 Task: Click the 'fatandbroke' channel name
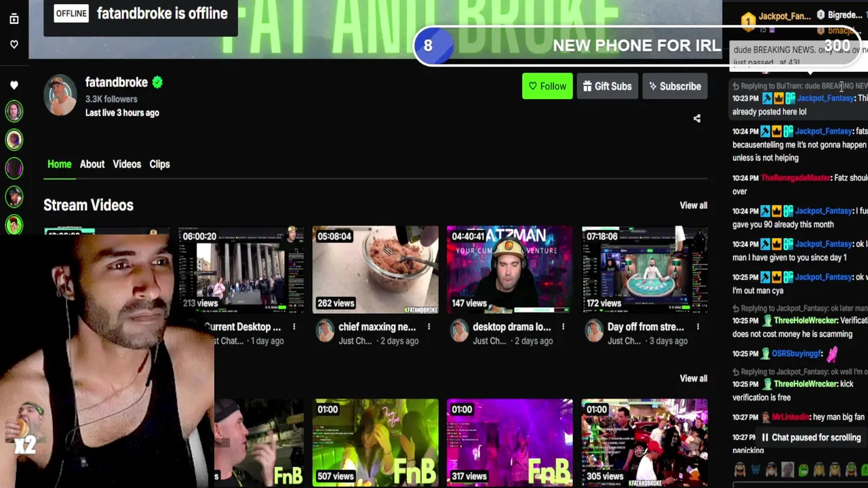point(117,82)
